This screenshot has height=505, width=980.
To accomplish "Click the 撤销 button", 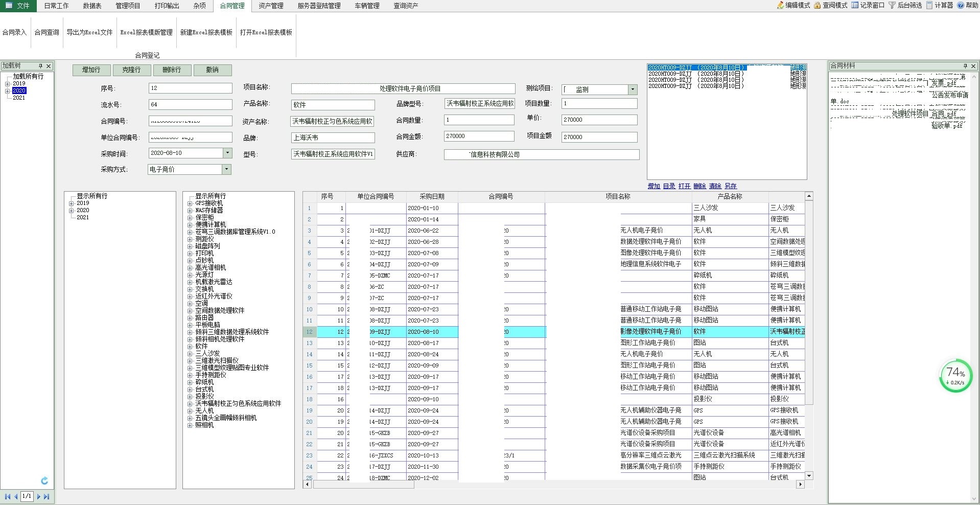I will click(212, 70).
